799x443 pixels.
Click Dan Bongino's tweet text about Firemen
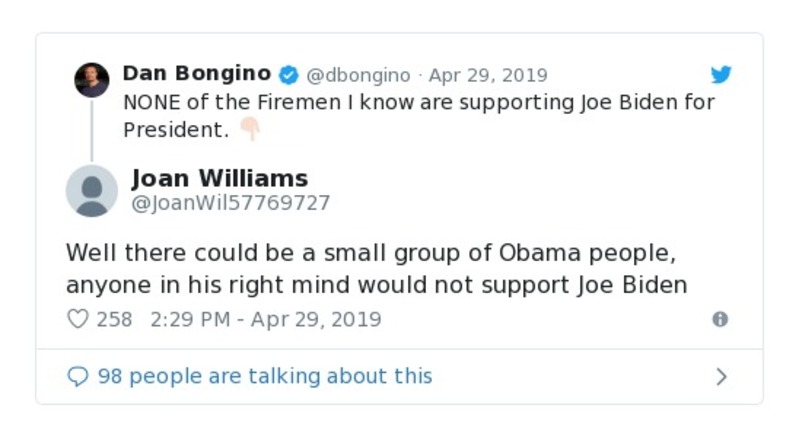(x=418, y=103)
